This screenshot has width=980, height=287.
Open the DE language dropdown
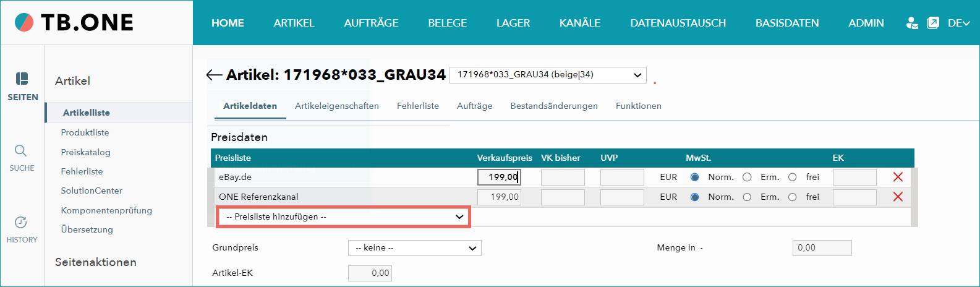pos(959,23)
